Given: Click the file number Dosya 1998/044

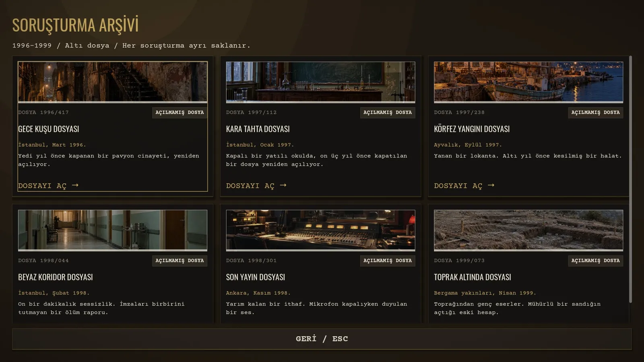Looking at the screenshot, I should (43, 261).
